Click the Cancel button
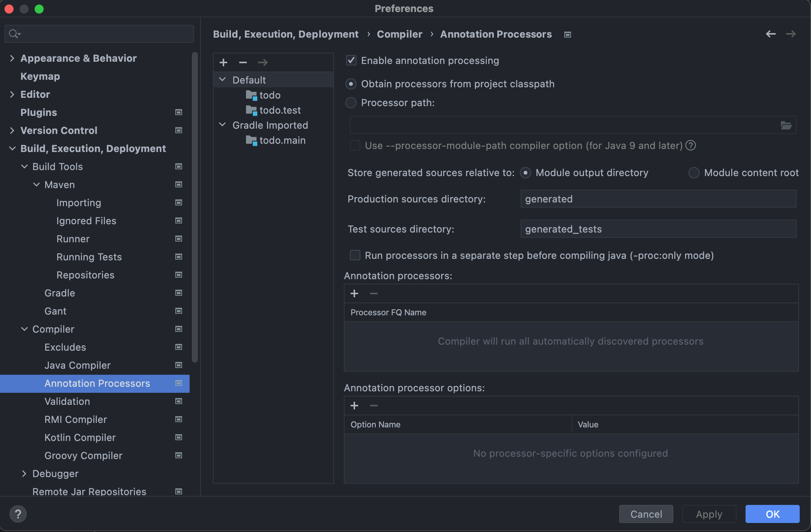Viewport: 811px width, 532px height. pos(646,514)
